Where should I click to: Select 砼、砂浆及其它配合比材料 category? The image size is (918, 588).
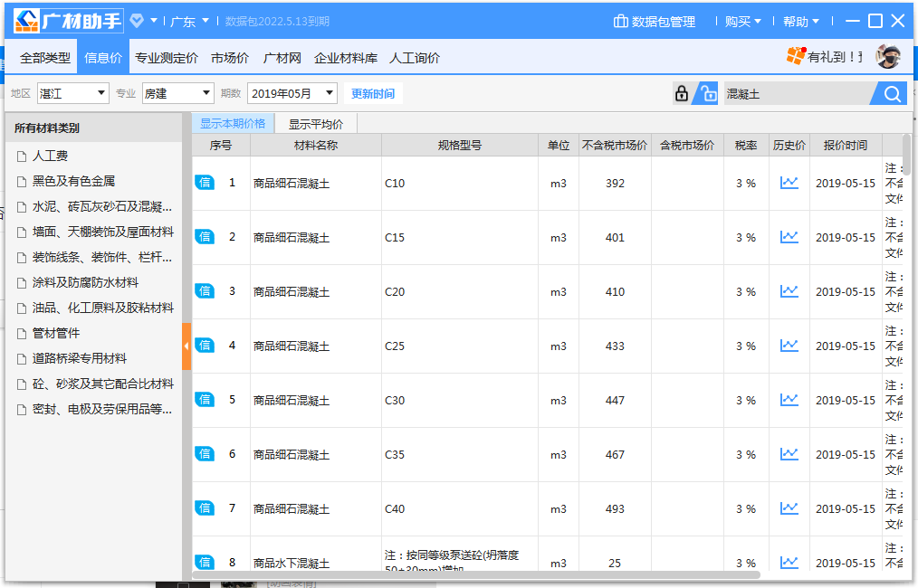pyautogui.click(x=102, y=384)
